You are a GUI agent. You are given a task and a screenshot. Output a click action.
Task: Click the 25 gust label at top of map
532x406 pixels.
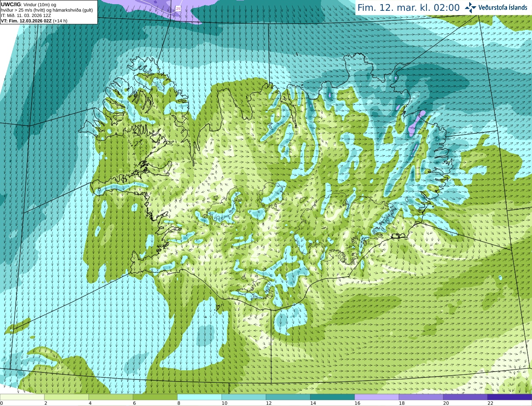click(178, 8)
